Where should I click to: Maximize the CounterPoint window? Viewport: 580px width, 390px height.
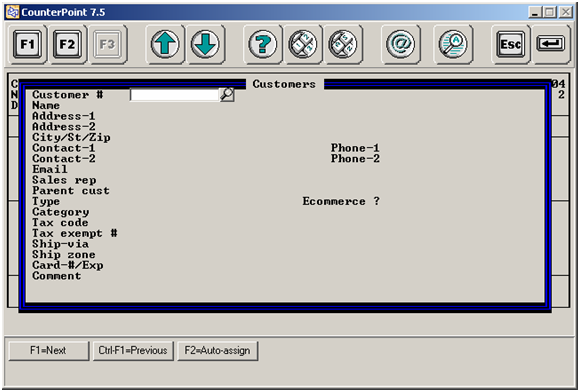[549, 13]
